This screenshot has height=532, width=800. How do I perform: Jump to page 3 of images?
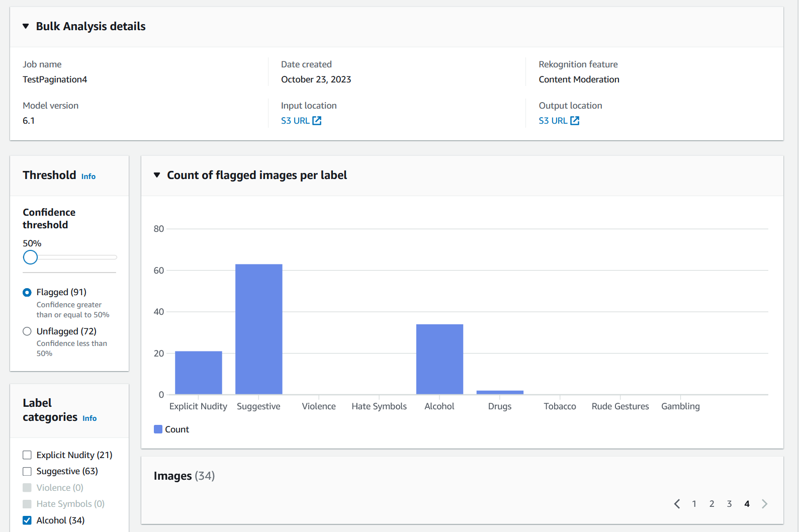click(x=729, y=504)
